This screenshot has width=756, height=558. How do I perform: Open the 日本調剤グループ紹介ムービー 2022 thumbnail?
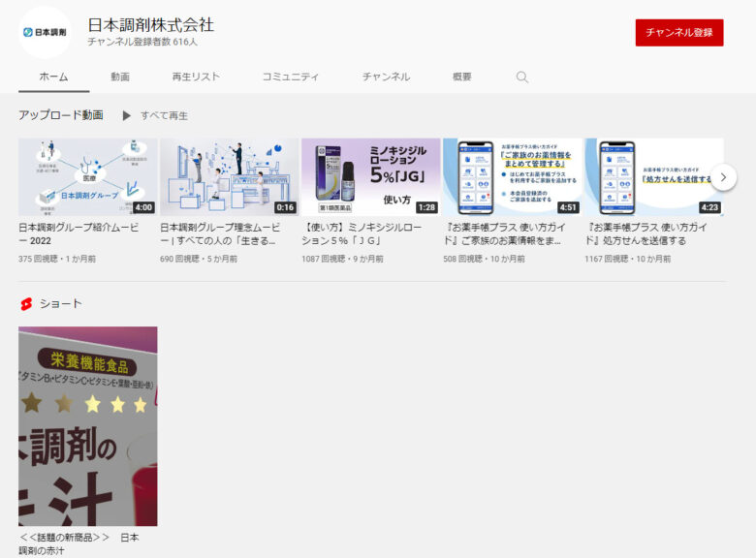coord(88,177)
